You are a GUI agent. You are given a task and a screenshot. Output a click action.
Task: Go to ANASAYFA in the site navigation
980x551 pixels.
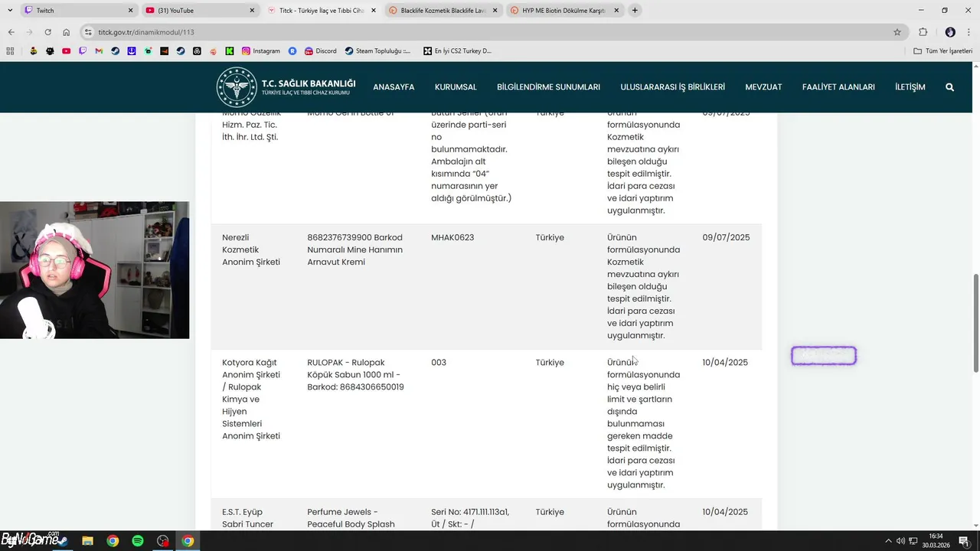pos(394,87)
